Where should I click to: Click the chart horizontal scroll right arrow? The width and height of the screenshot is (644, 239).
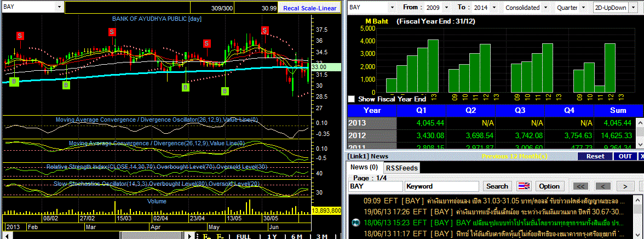pyautogui.click(x=189, y=236)
